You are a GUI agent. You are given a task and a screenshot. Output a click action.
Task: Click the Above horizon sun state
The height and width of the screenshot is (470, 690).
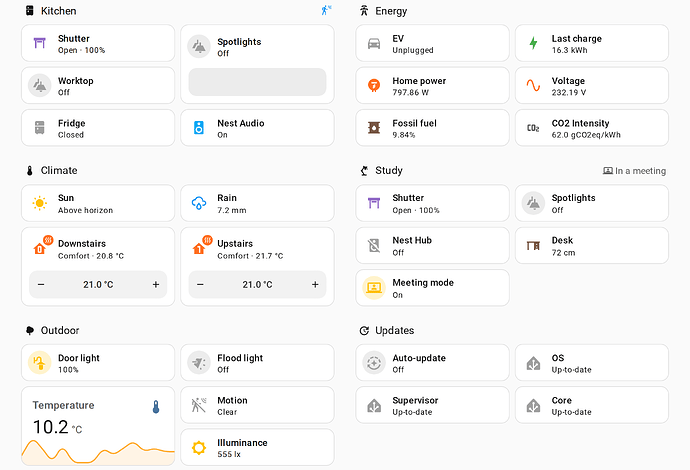click(85, 210)
